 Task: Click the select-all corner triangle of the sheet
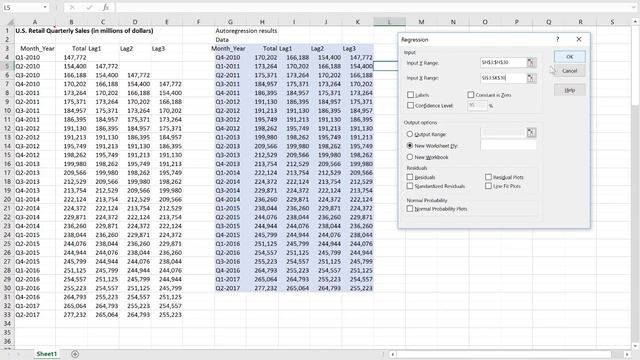9,22
